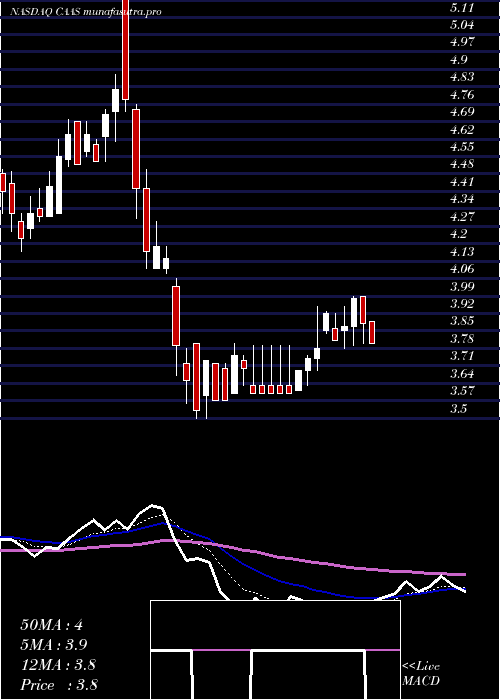Screen dimensions: 500x700
Task: Click the 3.99 price axis label
Action: (462, 287)
